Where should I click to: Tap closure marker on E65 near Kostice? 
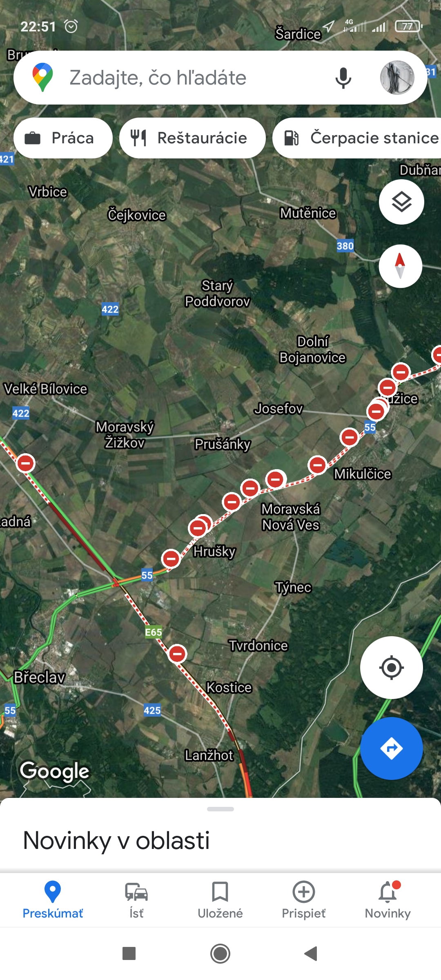tap(177, 654)
